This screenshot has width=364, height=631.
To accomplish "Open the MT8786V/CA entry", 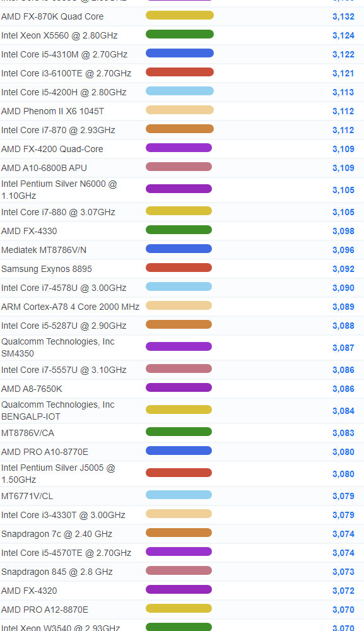I will [x=28, y=433].
